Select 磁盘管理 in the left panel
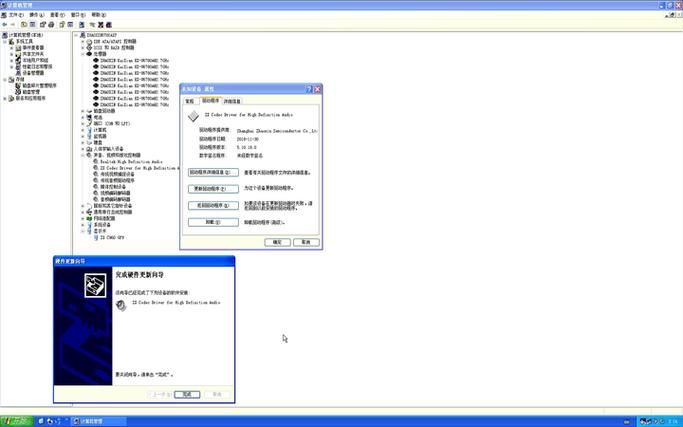This screenshot has height=427, width=683. click(x=31, y=92)
